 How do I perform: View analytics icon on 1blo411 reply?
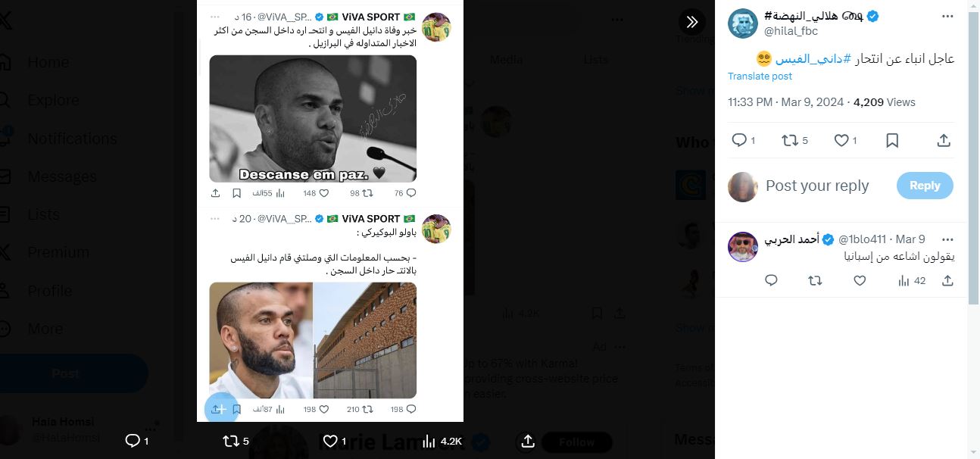(904, 280)
